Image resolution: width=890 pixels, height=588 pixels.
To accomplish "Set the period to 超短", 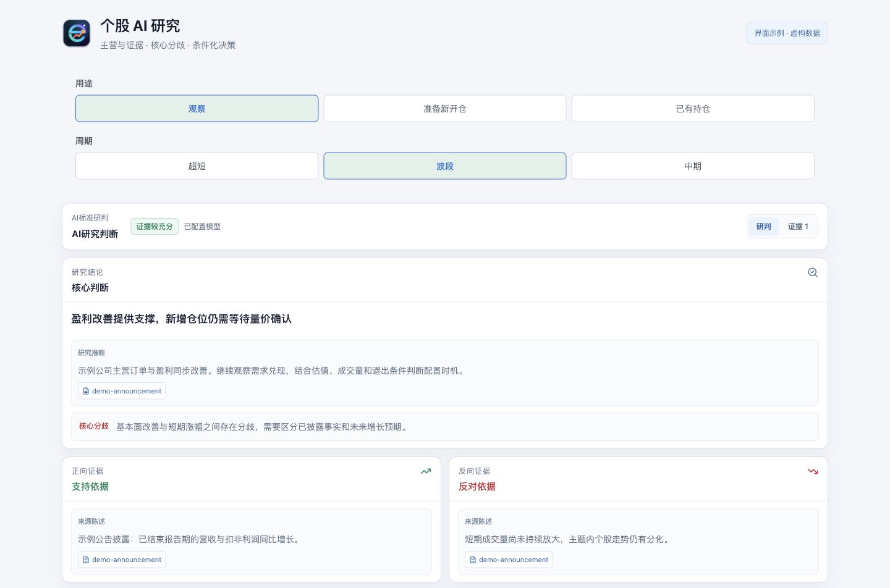I will [x=197, y=166].
